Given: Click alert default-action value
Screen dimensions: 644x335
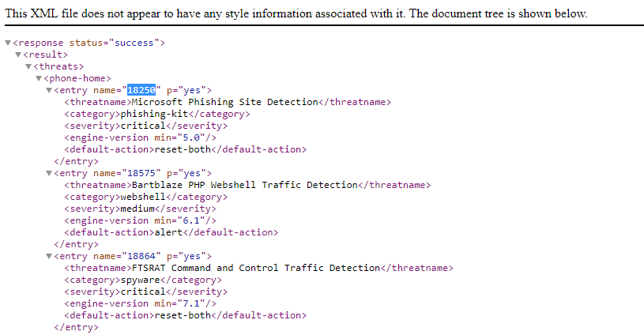Looking at the screenshot, I should 168,232.
